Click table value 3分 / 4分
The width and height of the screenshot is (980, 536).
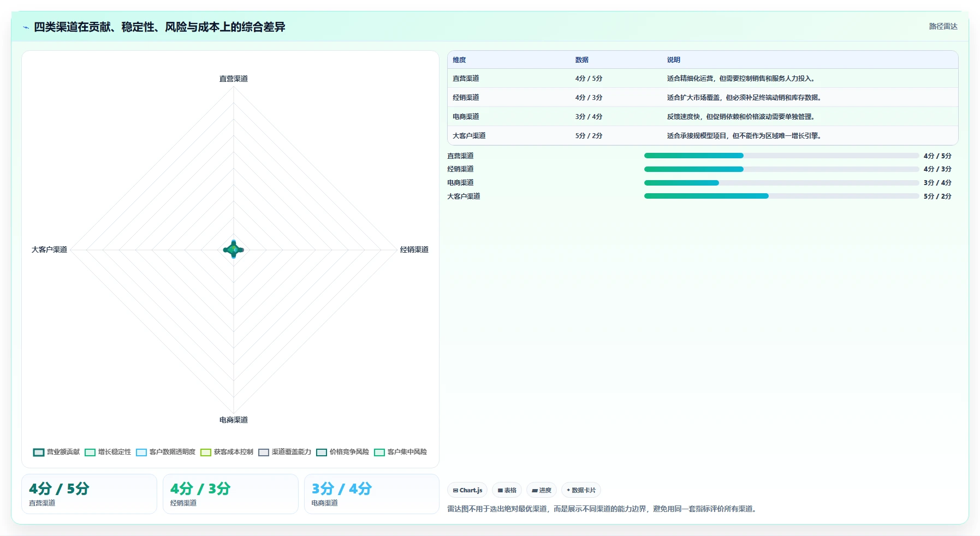(589, 117)
